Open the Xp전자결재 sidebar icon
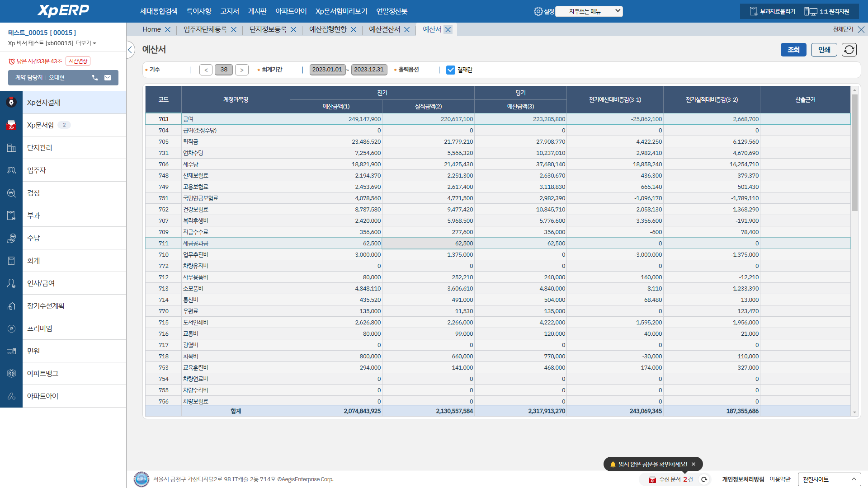The image size is (868, 488). pos(11,103)
